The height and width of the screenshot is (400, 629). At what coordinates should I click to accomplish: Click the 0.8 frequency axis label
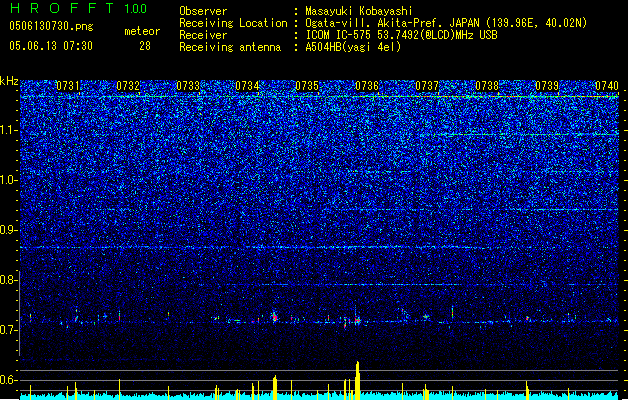(x=8, y=280)
